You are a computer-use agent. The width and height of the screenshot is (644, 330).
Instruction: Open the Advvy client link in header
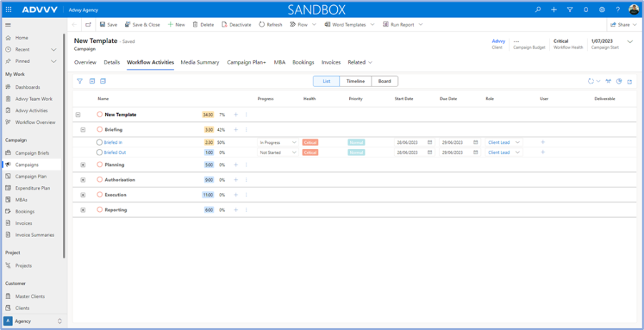coord(497,41)
